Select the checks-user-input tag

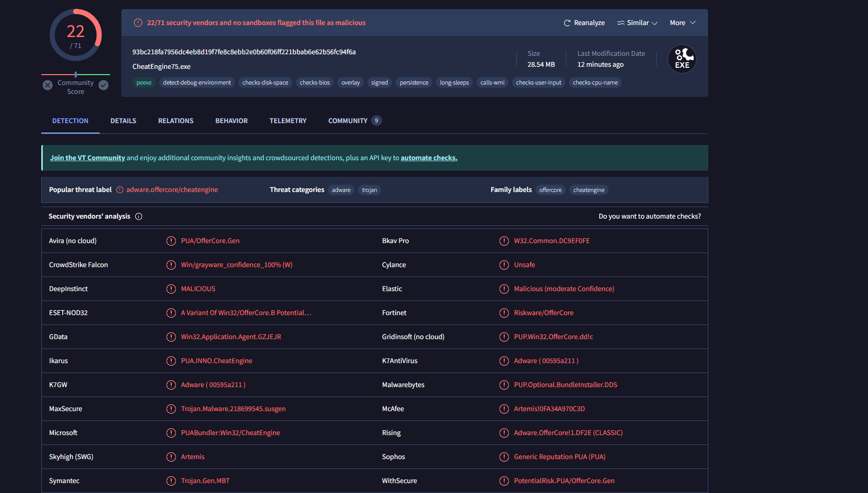(x=539, y=83)
